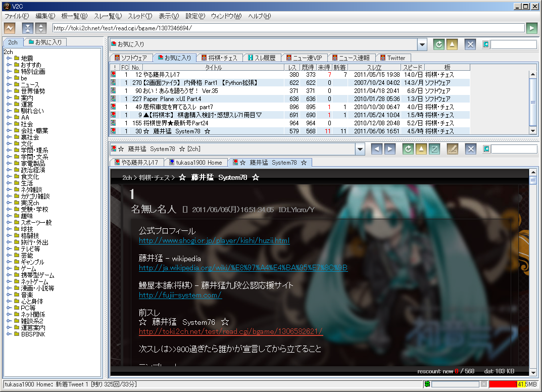The image size is (542, 392).
Task: Click the thread view vertical scrollbar thumb
Action: click(x=533, y=180)
